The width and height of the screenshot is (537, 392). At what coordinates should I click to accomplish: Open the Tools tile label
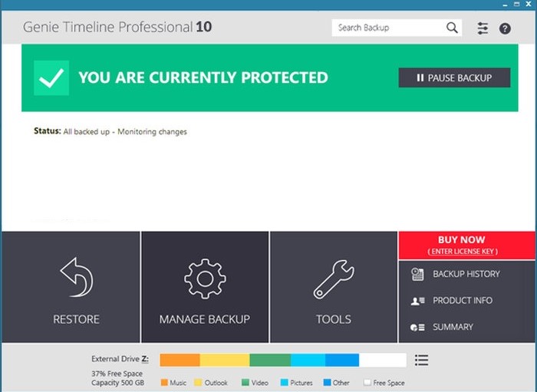click(334, 319)
